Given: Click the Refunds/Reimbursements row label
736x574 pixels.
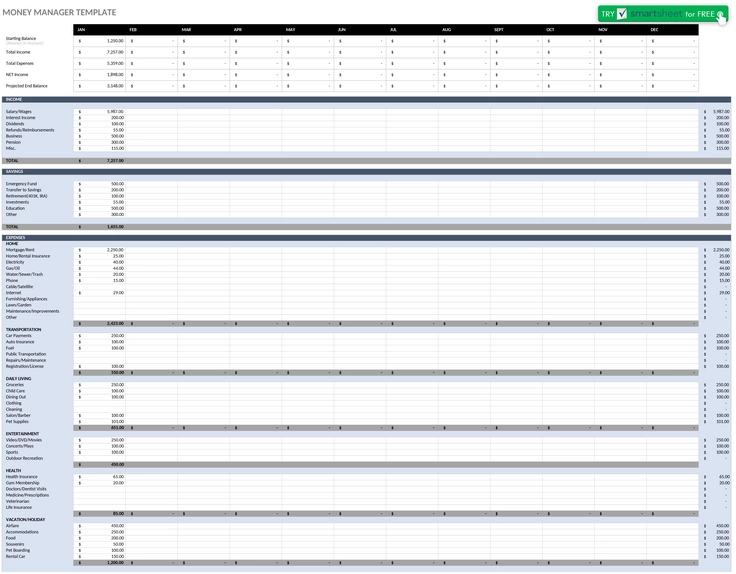Looking at the screenshot, I should click(30, 130).
